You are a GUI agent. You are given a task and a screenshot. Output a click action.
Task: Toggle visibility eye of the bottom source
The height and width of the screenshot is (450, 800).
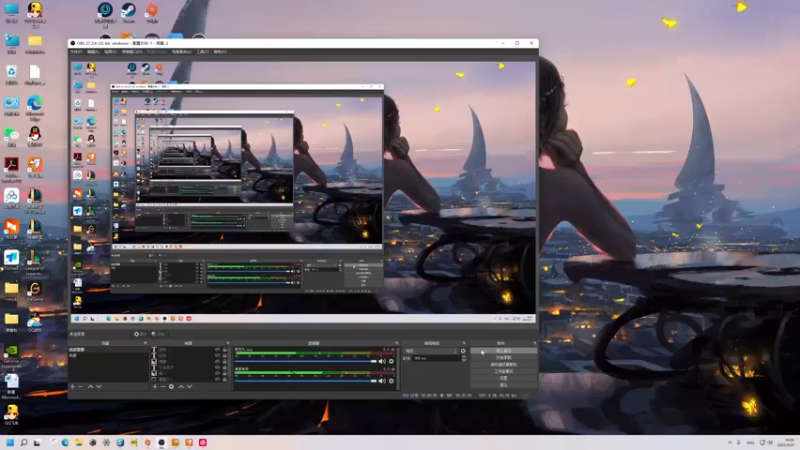217,379
